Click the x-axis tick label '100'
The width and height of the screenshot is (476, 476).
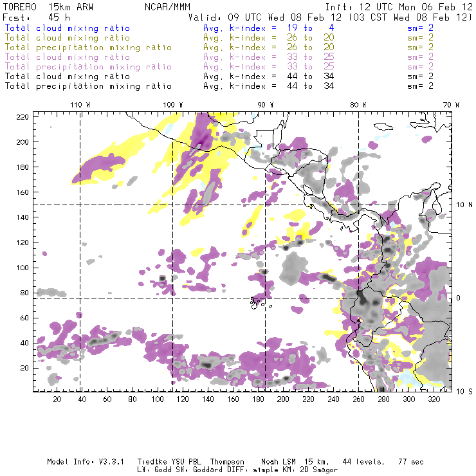158,399
